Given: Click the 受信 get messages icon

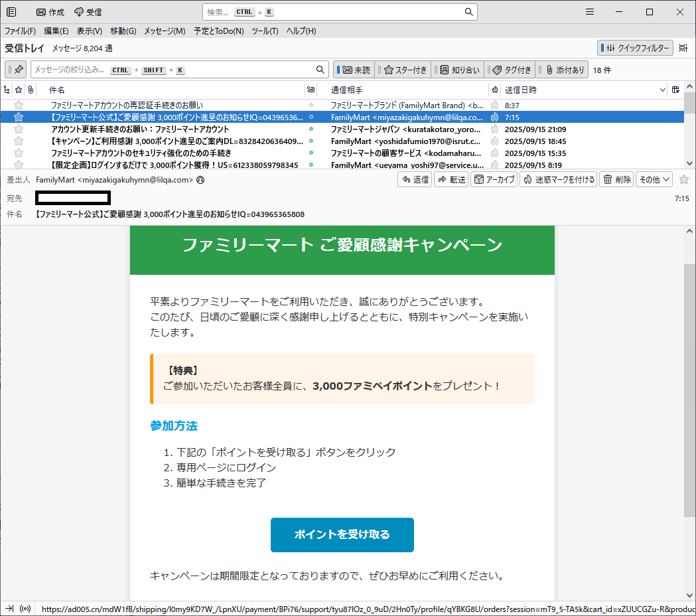Looking at the screenshot, I should pos(88,12).
